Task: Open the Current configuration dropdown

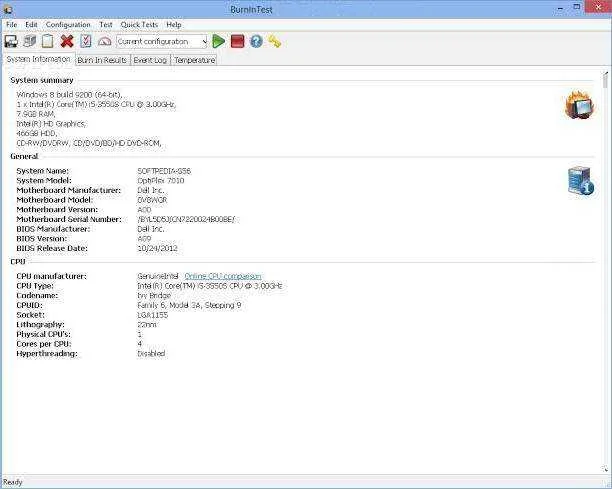Action: pyautogui.click(x=162, y=41)
